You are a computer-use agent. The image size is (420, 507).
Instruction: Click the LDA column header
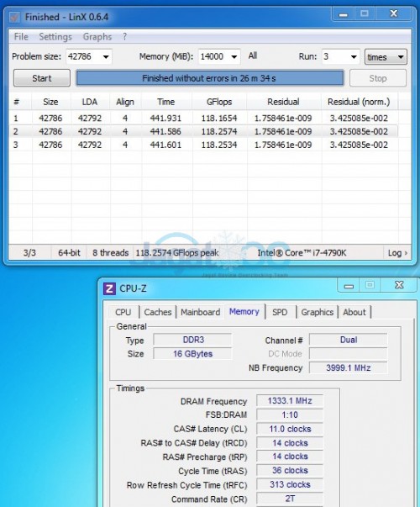click(x=90, y=102)
